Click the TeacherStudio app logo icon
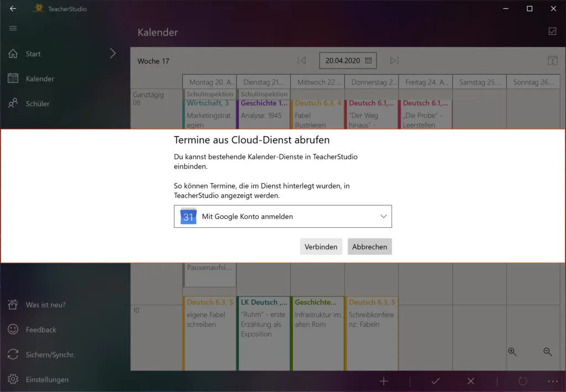This screenshot has height=392, width=566. (x=39, y=8)
